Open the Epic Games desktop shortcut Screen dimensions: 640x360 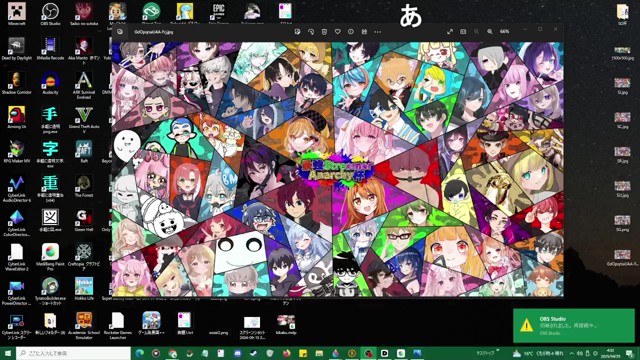coord(218,13)
